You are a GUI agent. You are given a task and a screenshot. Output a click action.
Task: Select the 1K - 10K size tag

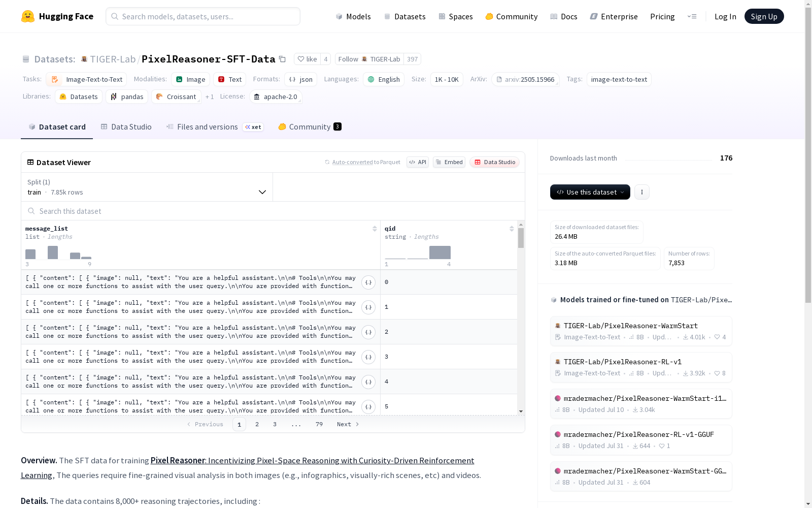447,80
